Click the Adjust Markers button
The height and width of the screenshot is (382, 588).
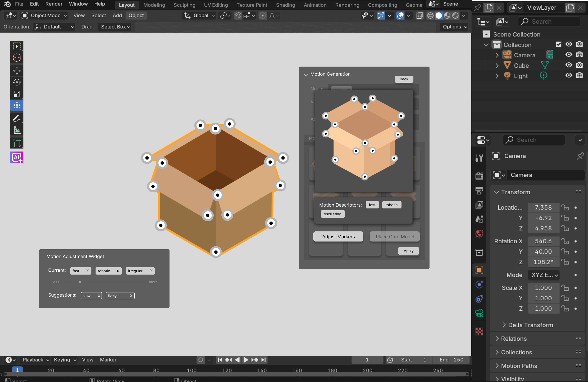tap(338, 236)
